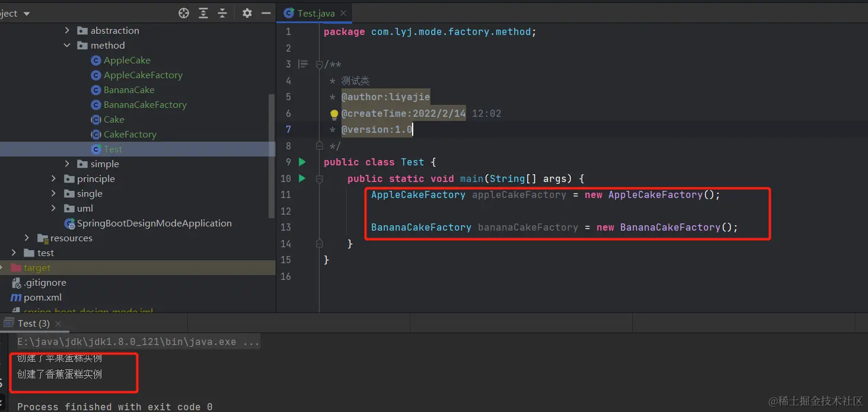
Task: Click line number 16 in the gutter
Action: (286, 276)
